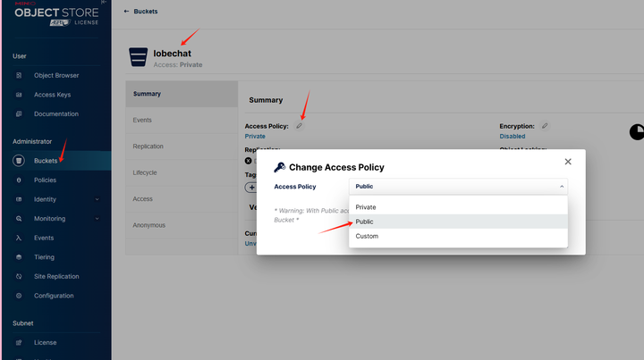
Task: Click the lambda Events icon
Action: [x=19, y=238]
